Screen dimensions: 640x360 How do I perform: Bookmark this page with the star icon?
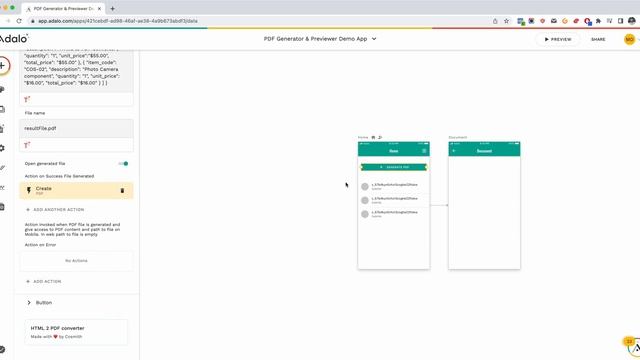coord(506,21)
